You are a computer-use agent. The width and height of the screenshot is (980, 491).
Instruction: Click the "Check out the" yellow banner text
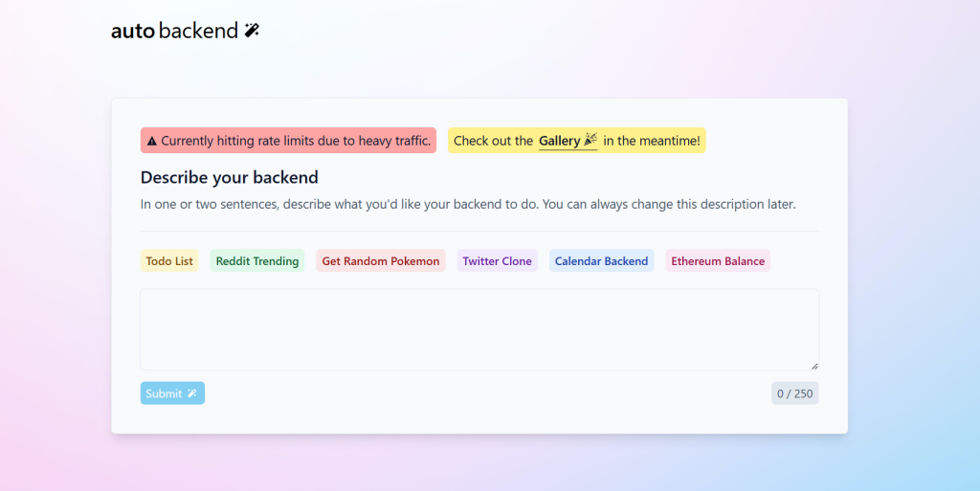tap(493, 141)
